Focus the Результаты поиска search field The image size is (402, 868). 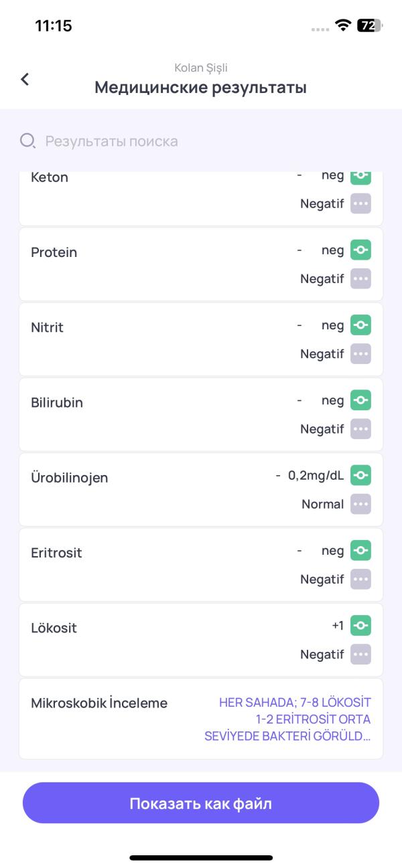[201, 141]
